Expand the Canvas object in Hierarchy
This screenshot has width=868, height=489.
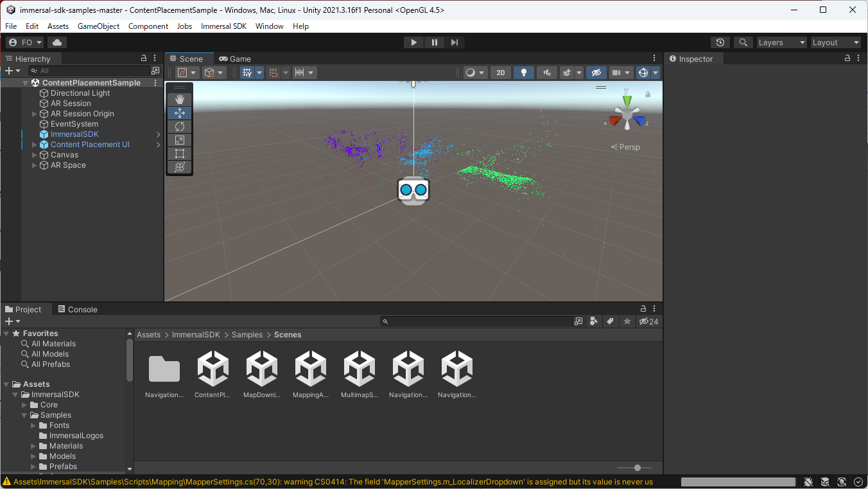coord(35,155)
